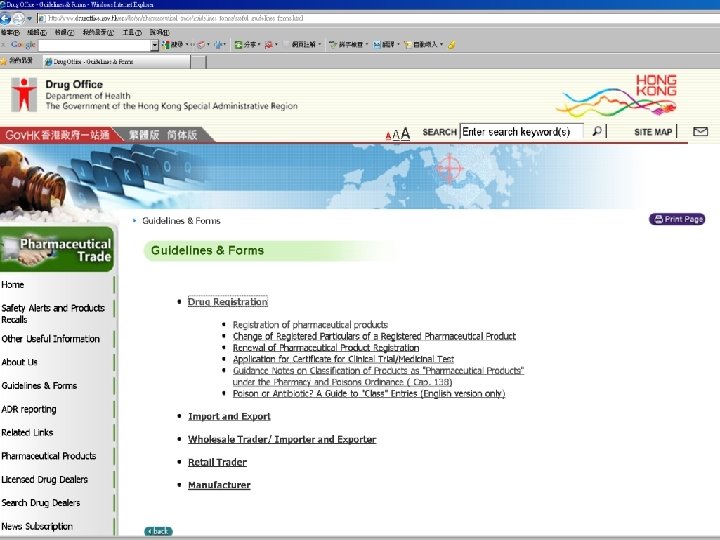720x540 pixels.
Task: Click the Drug Registration heading link
Action: (x=228, y=302)
